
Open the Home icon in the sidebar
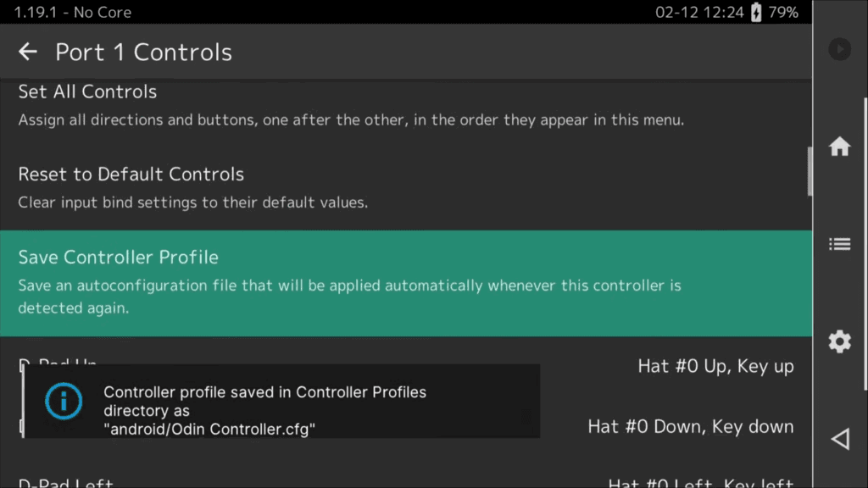tap(839, 147)
